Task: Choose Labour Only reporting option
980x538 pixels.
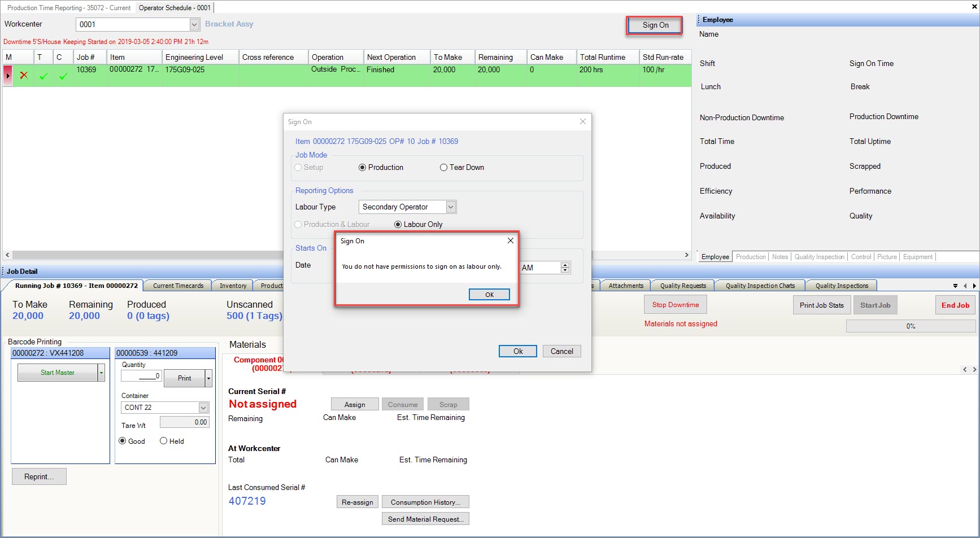Action: click(x=419, y=224)
